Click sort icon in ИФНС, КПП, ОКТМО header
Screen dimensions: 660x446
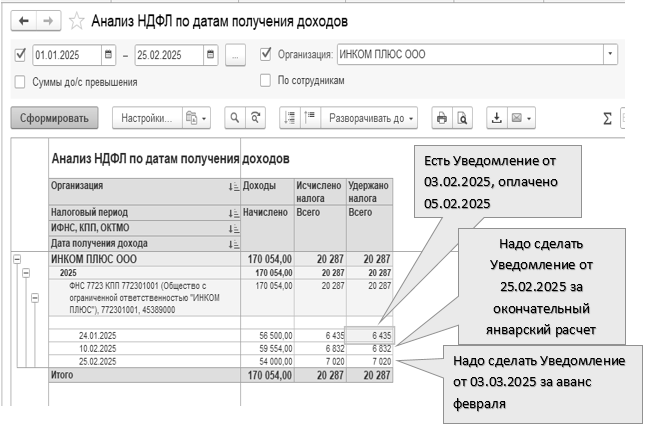pos(234,228)
